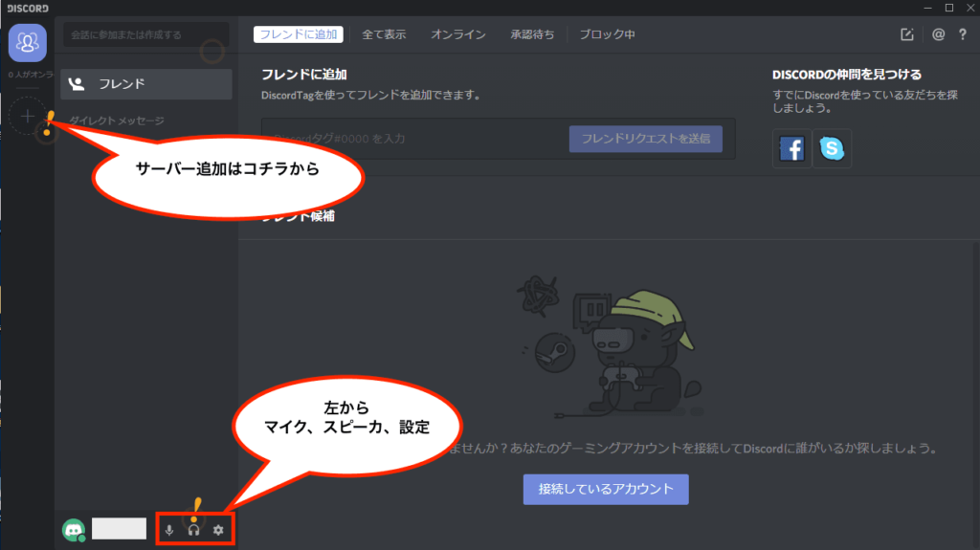
Task: Click the add server plus icon
Action: point(27,117)
